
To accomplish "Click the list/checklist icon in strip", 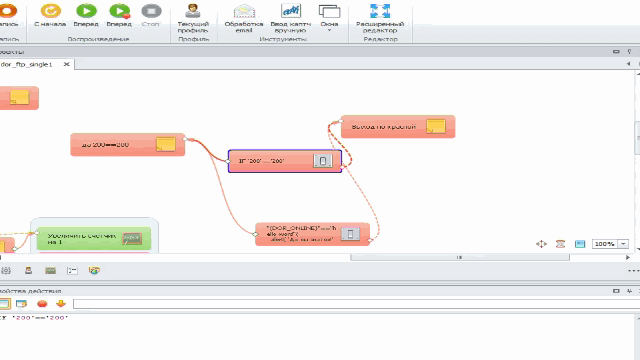I will (72, 271).
